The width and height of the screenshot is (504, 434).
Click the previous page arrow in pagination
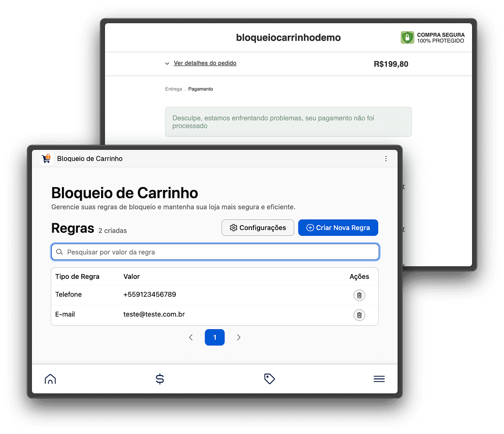coord(191,337)
